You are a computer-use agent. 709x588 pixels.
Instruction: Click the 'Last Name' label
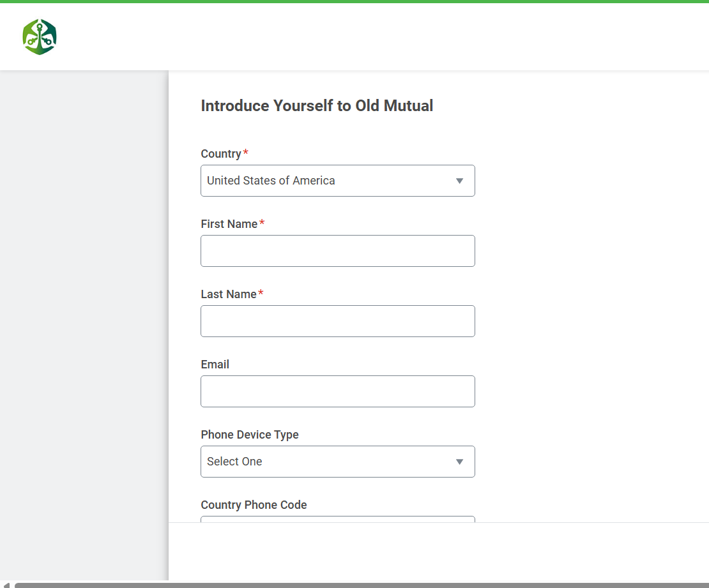click(x=229, y=294)
